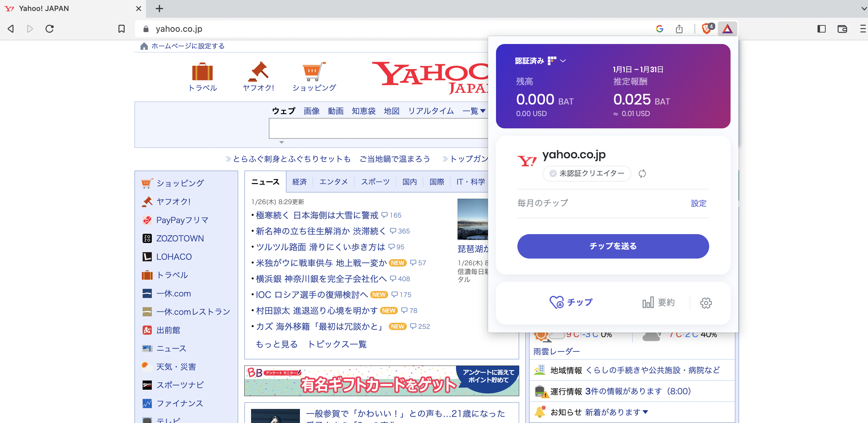
Task: Click the Yahoo! JAPAN logo
Action: point(431,78)
